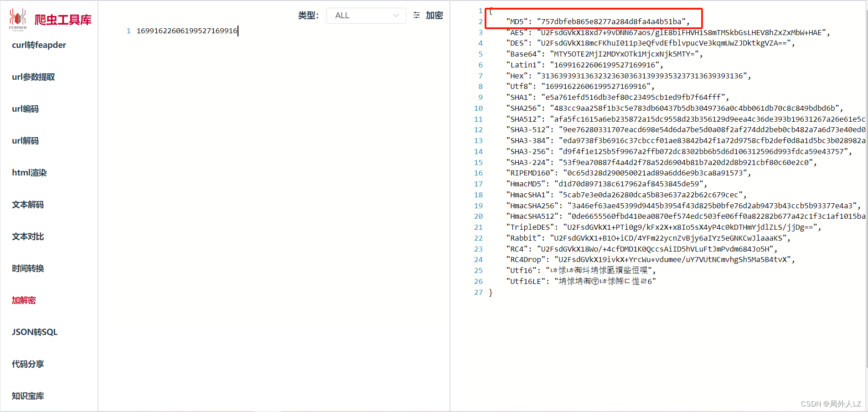Click the Hex result line
The height and width of the screenshot is (412, 868).
click(x=629, y=76)
